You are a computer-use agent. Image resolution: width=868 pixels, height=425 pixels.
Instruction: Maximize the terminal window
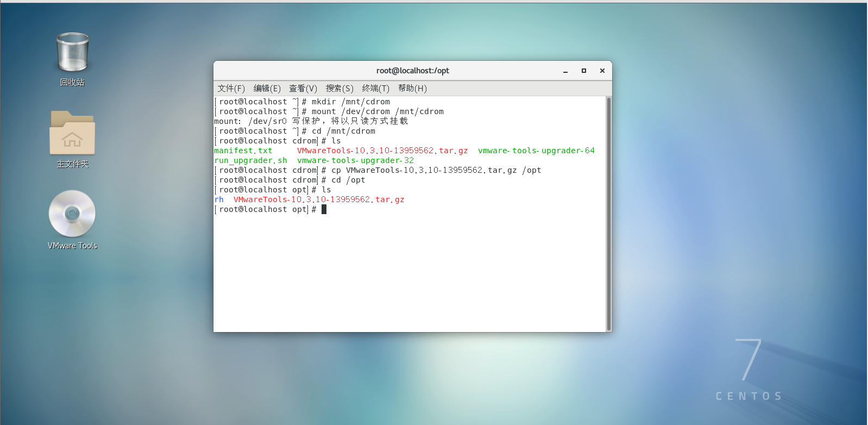pyautogui.click(x=584, y=71)
